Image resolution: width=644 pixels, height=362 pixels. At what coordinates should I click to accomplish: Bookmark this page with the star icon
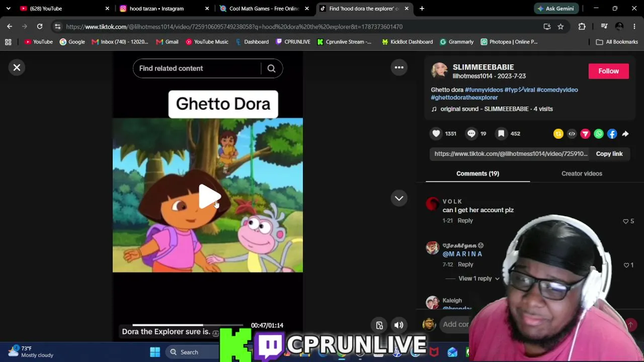tap(560, 27)
